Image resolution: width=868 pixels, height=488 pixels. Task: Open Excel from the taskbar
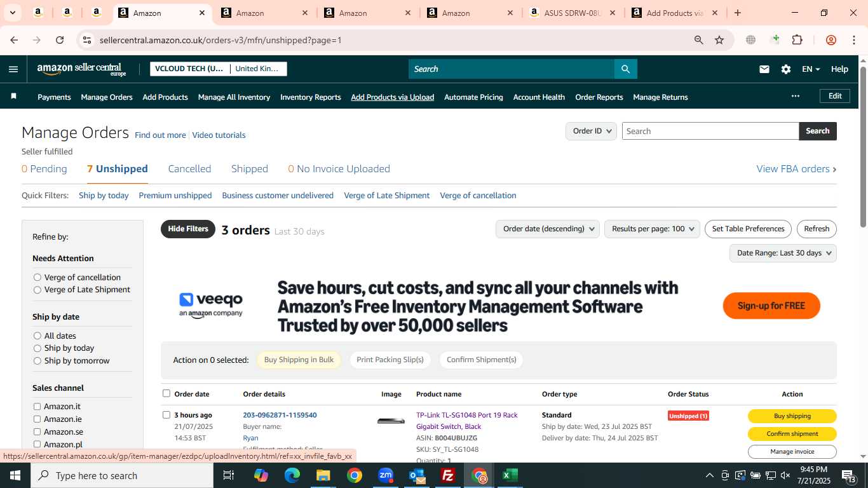[x=510, y=475]
